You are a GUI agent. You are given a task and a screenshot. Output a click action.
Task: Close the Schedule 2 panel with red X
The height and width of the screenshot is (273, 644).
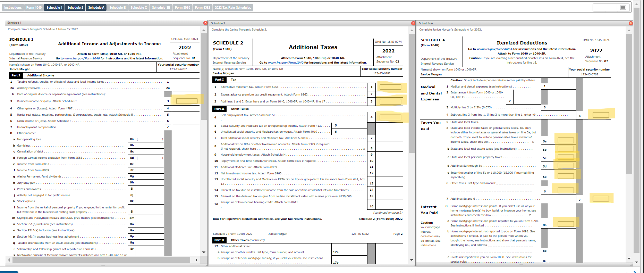(x=413, y=23)
